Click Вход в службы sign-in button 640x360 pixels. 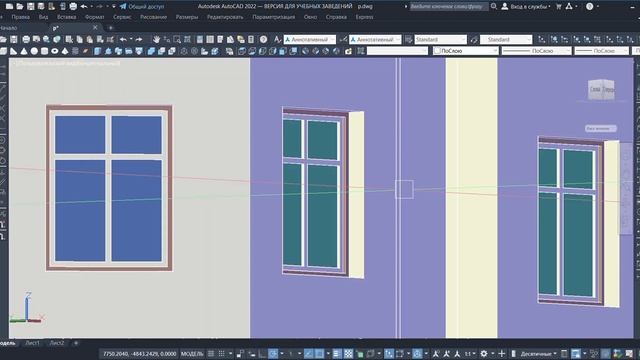[526, 7]
